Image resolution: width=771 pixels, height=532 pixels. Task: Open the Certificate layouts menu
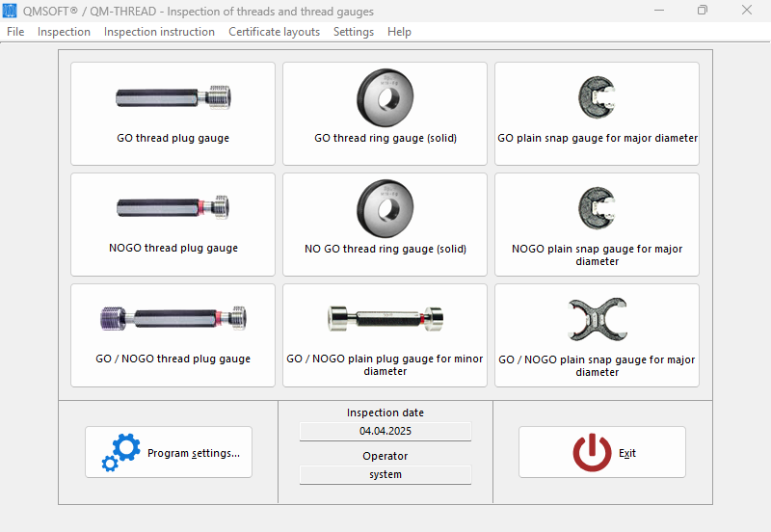pos(275,32)
